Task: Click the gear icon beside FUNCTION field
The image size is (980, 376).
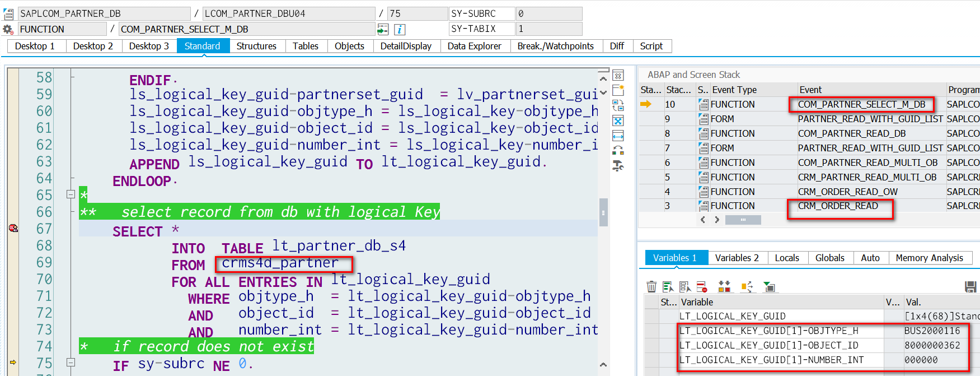Action: click(x=8, y=29)
